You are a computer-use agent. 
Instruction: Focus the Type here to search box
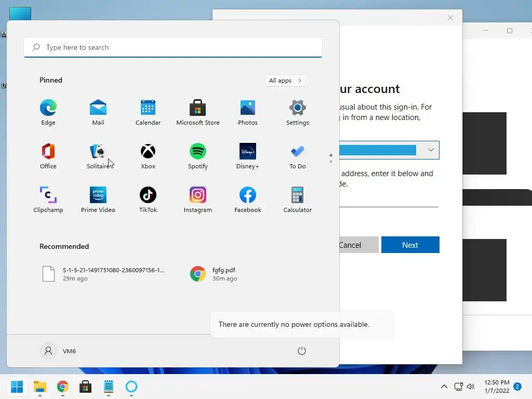[x=173, y=47]
